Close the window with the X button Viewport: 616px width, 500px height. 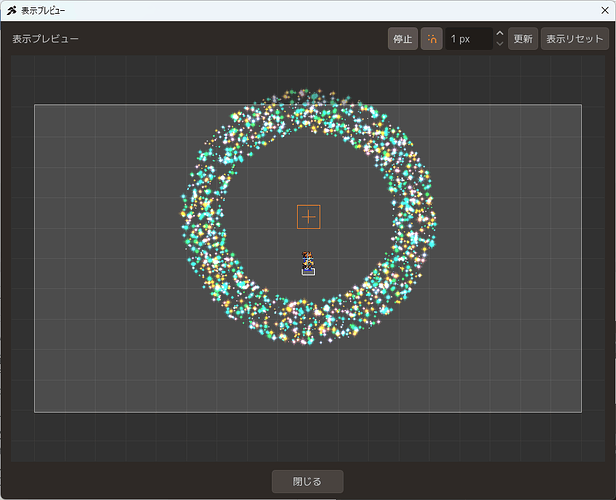[605, 11]
